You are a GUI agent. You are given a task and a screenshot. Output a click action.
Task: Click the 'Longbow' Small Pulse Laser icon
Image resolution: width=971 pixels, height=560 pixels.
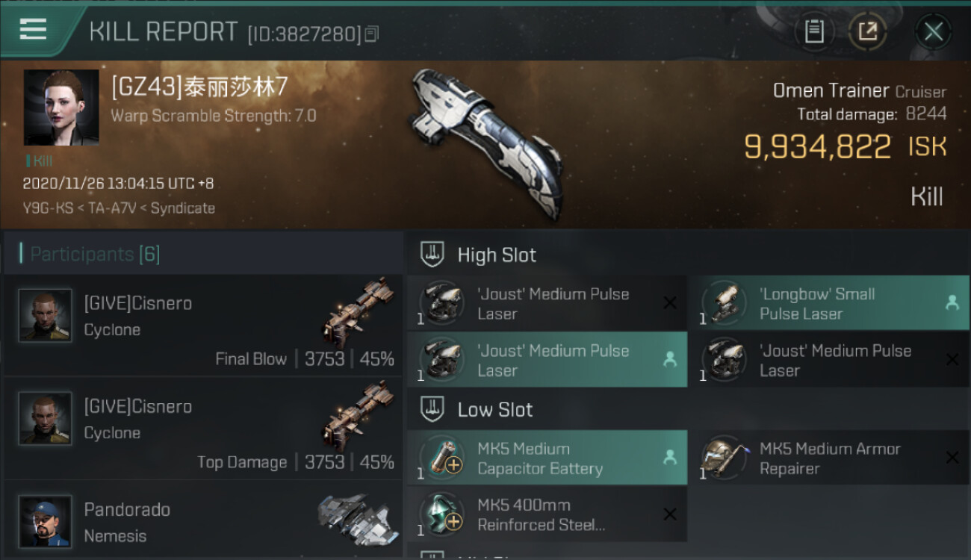[724, 303]
